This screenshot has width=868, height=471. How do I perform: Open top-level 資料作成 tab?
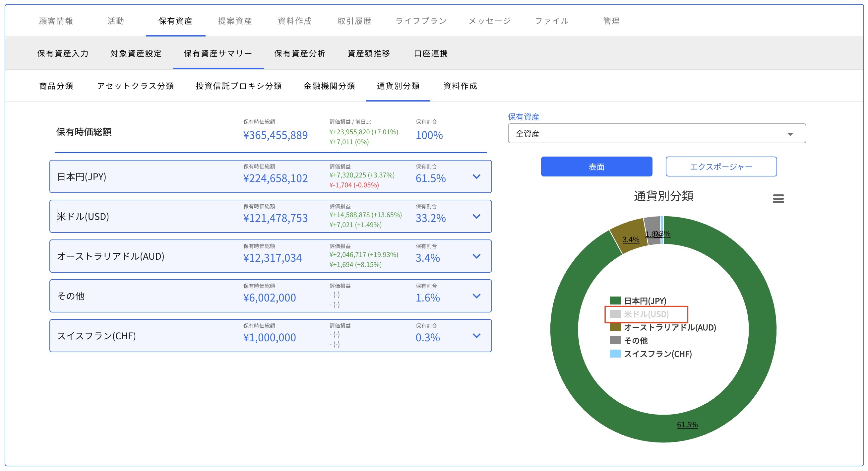[295, 21]
